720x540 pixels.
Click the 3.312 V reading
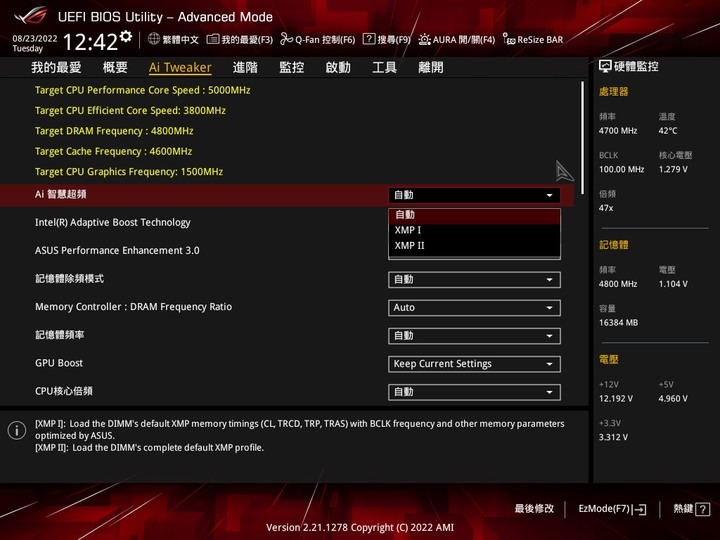[613, 437]
